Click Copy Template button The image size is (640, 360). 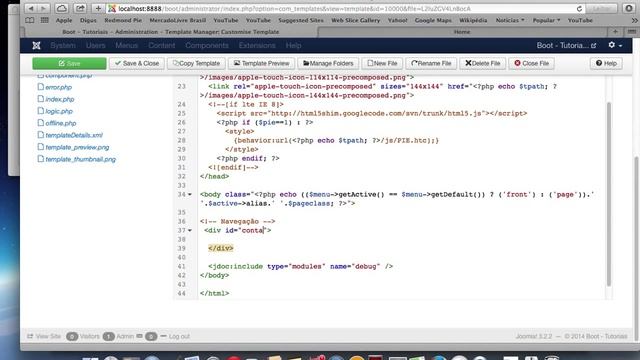(x=196, y=63)
